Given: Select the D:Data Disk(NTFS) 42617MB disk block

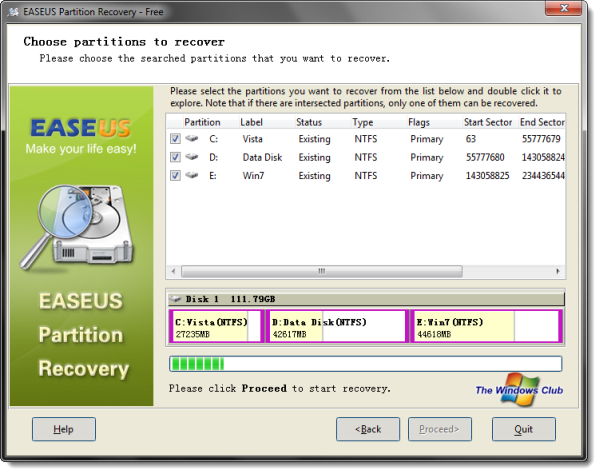Looking at the screenshot, I should [337, 326].
